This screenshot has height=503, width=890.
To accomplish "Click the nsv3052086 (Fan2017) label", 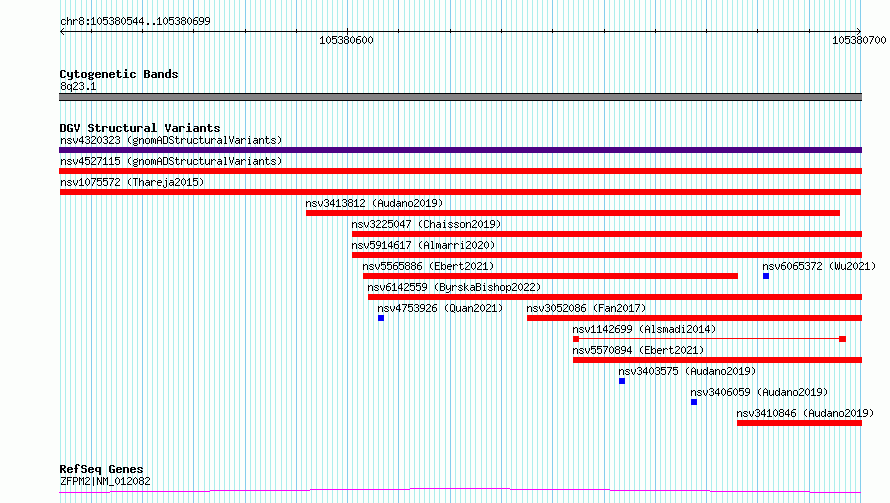I will tap(586, 308).
